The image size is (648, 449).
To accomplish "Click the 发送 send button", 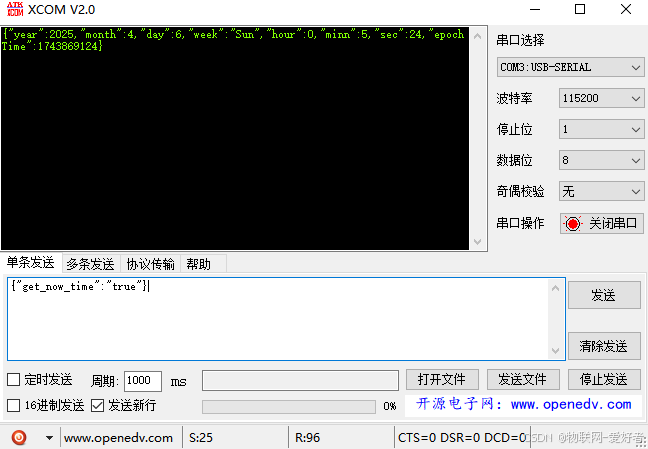I will [604, 295].
